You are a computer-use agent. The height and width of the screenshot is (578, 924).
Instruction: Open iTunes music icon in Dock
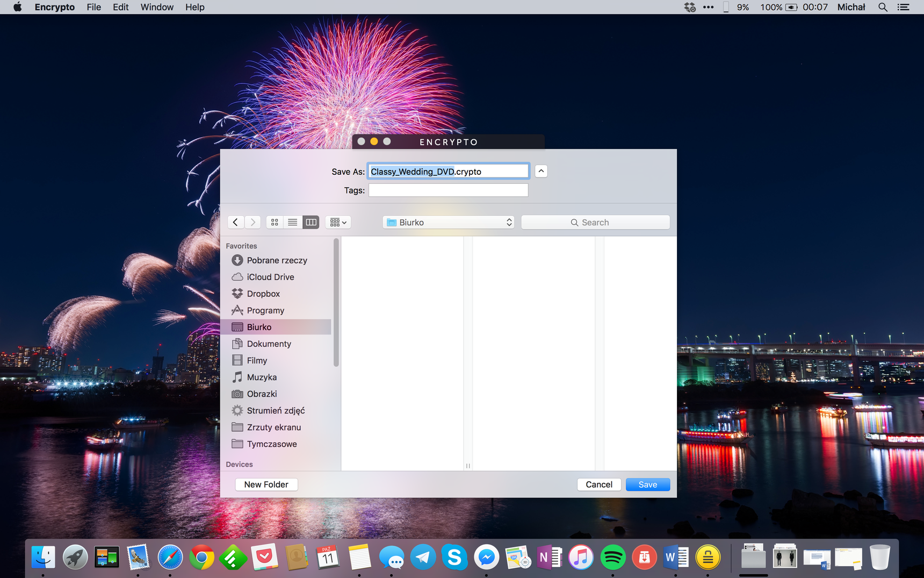581,558
